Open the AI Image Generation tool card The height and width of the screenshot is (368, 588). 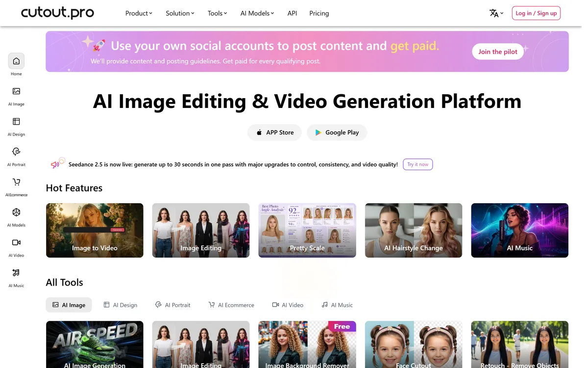coord(95,344)
